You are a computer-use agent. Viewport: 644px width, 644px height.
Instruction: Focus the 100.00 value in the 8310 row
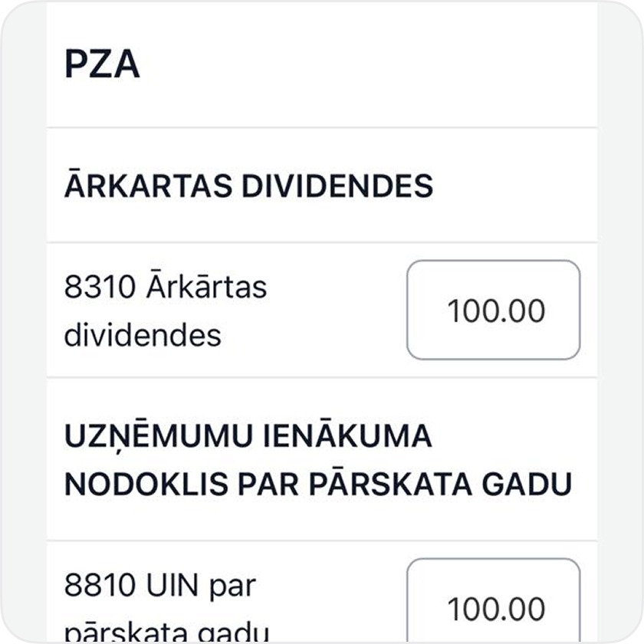tap(496, 311)
